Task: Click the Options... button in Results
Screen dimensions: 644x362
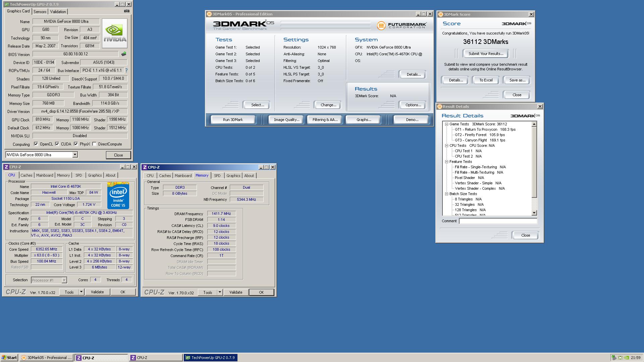Action: pyautogui.click(x=413, y=105)
